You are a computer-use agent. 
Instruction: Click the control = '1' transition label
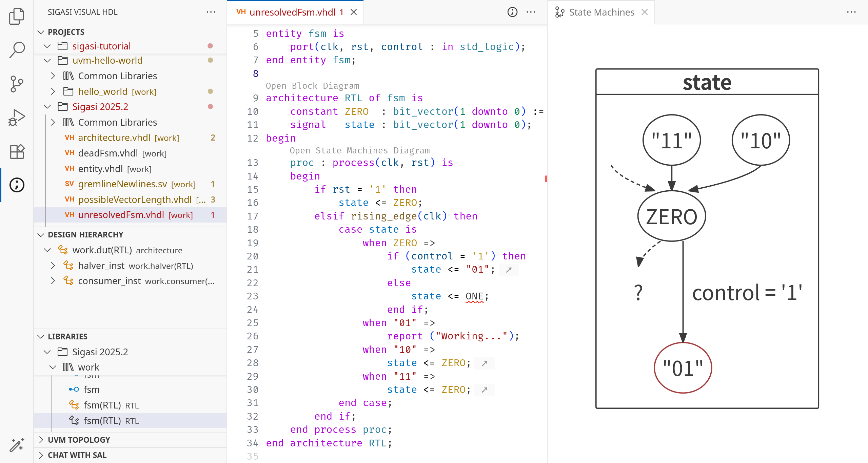[747, 293]
